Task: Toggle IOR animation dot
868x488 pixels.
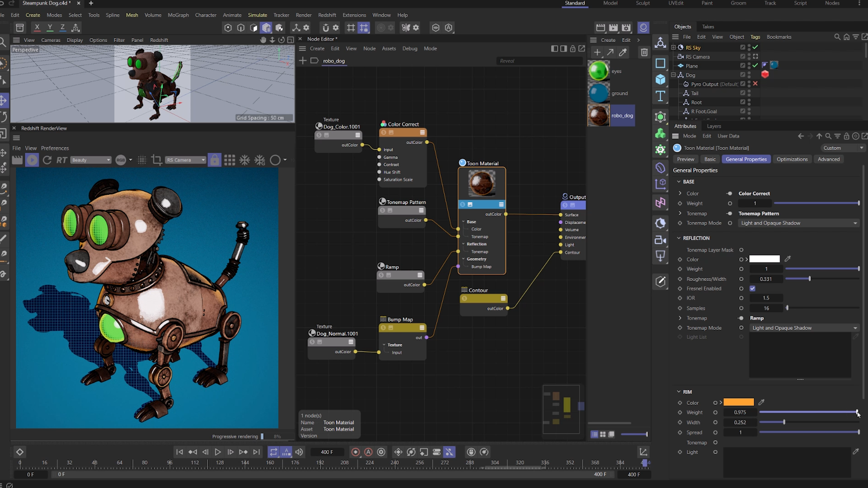Action: 741,298
